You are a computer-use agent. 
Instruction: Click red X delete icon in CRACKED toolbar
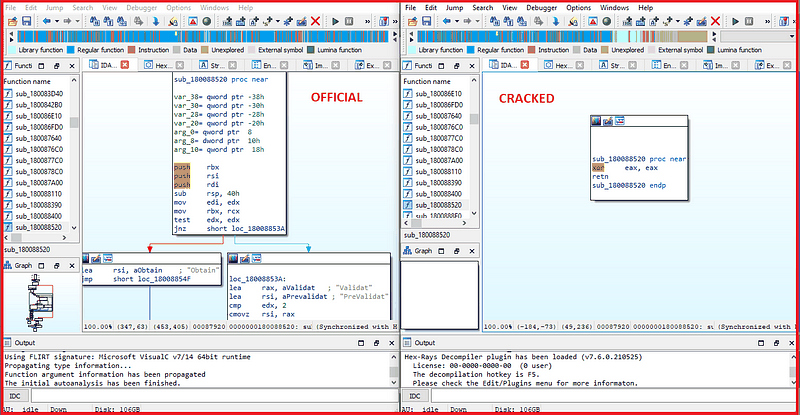coord(715,21)
